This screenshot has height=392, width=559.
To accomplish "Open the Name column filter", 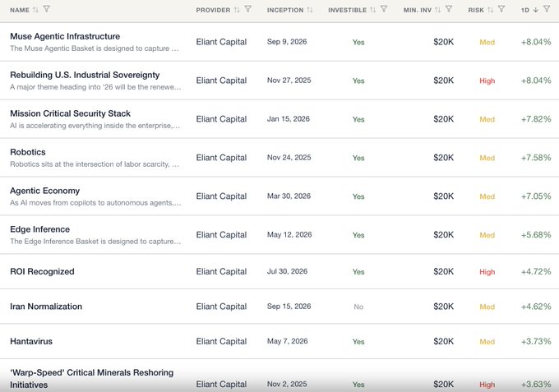I will click(x=46, y=9).
